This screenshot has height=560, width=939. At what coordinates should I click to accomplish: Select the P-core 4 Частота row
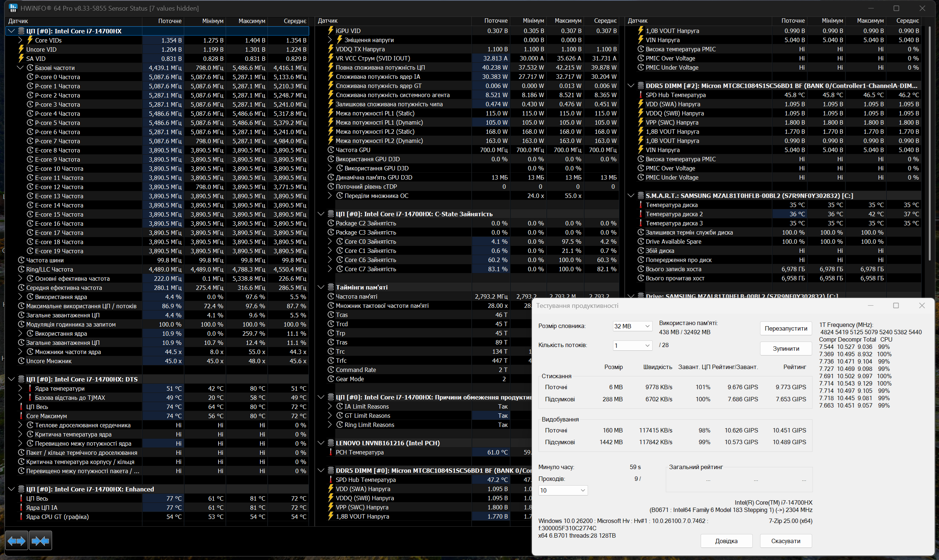(x=57, y=114)
